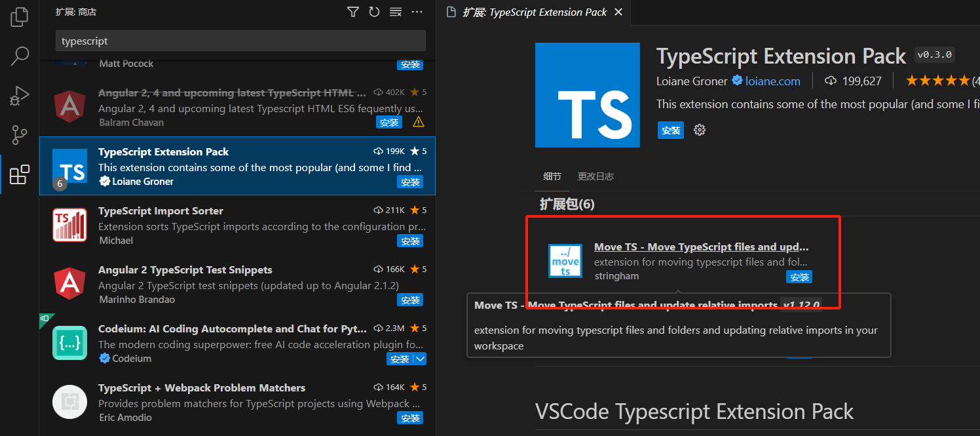Screen dimensions: 980x436
Task: Click the large TS extension logo
Action: point(588,95)
